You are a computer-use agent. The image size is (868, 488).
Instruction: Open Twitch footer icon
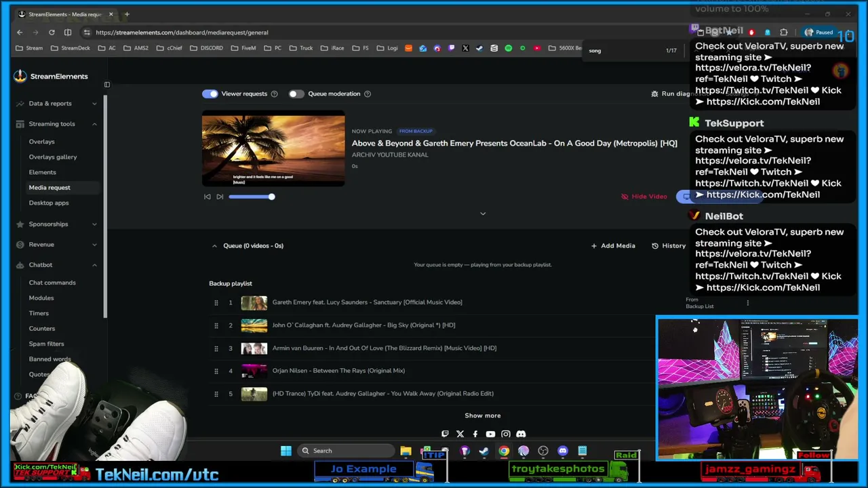445,434
